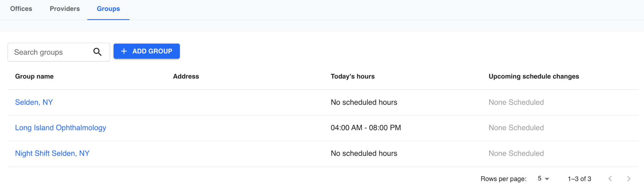Viewport: 644px width, 192px height.
Task: Open rows per page dropdown
Action: click(x=543, y=179)
